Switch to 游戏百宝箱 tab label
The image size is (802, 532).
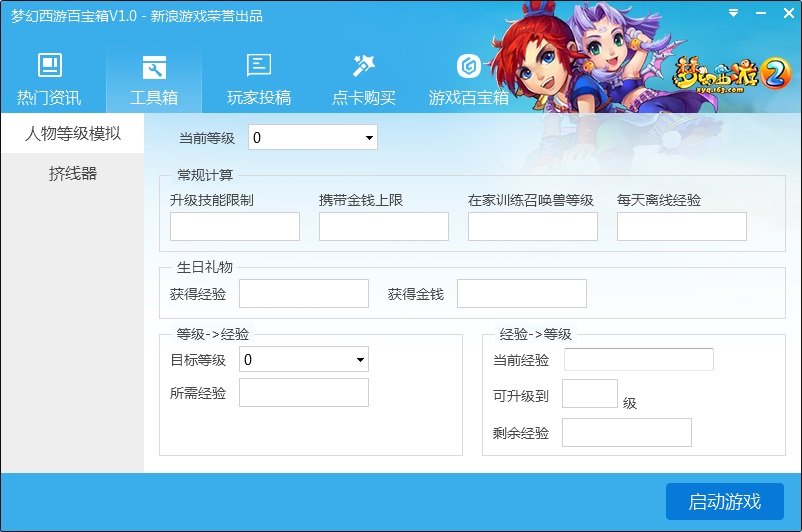tap(469, 97)
